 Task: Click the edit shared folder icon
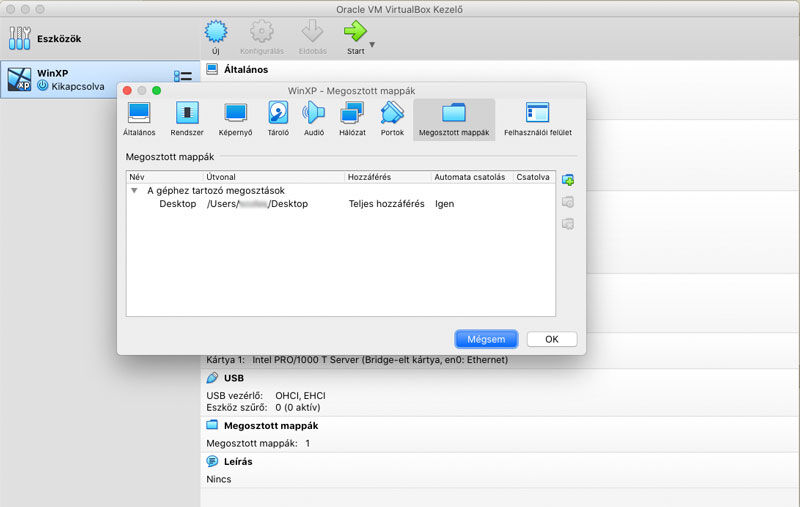[568, 202]
